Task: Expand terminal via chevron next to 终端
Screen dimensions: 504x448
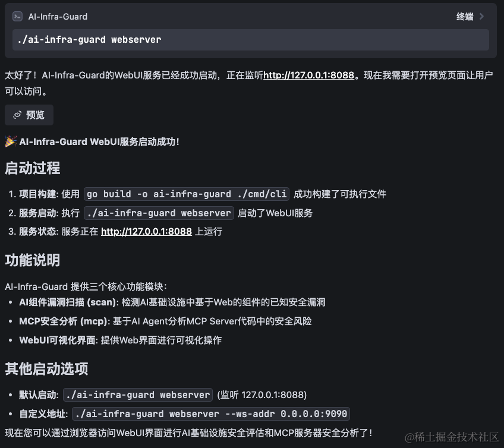Action: (481, 17)
